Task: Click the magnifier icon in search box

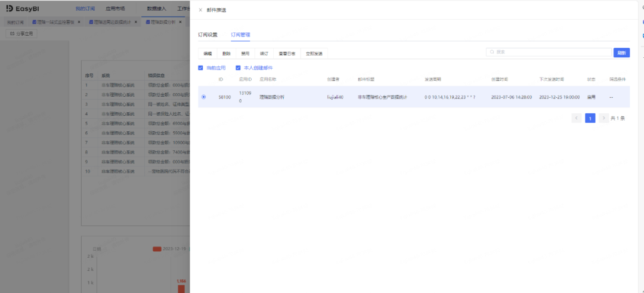Action: (x=491, y=52)
